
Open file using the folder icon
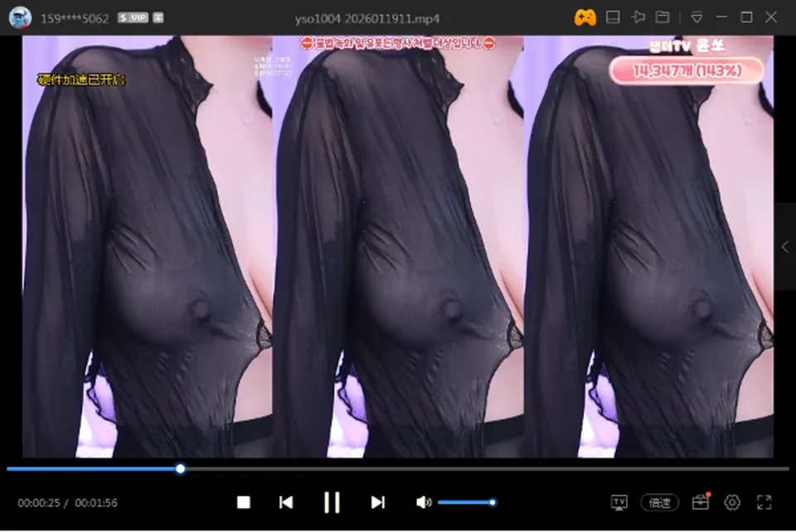(663, 17)
